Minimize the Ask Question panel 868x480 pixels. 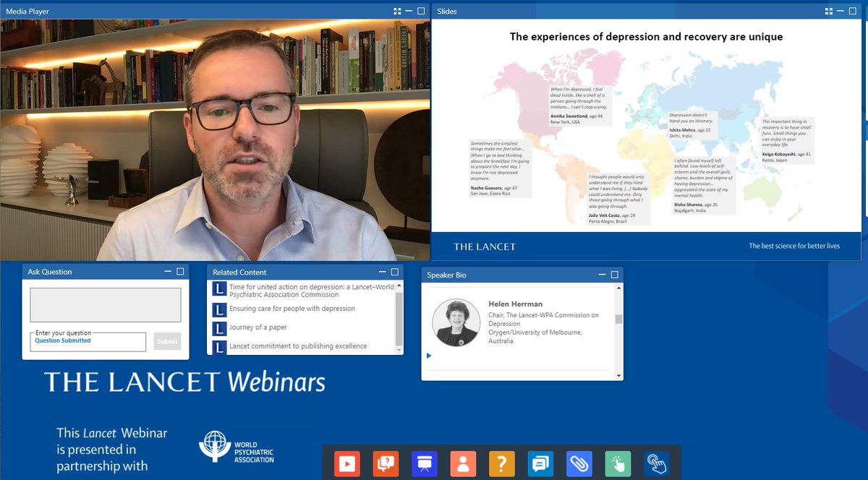coord(169,272)
